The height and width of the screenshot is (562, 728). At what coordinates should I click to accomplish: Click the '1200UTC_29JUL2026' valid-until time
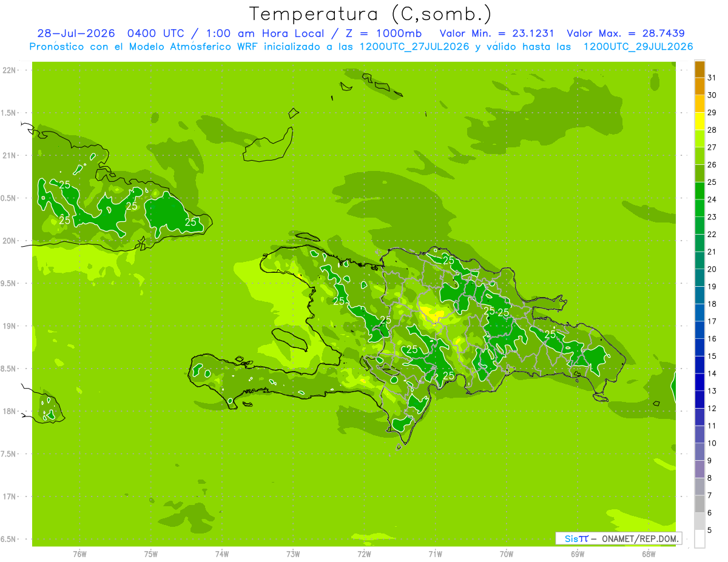coord(638,47)
